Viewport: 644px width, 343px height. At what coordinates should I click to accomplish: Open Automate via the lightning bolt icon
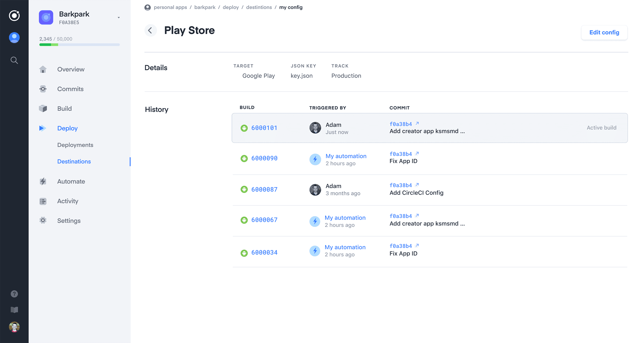(x=43, y=181)
